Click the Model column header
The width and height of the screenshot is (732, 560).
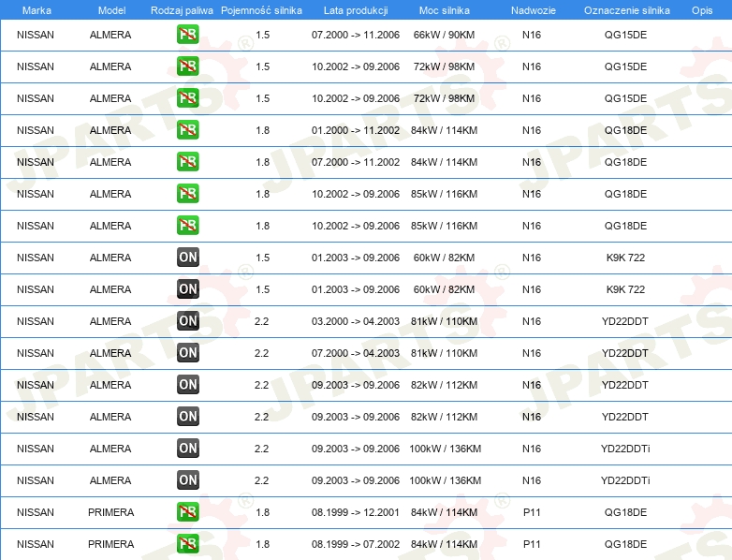[111, 10]
